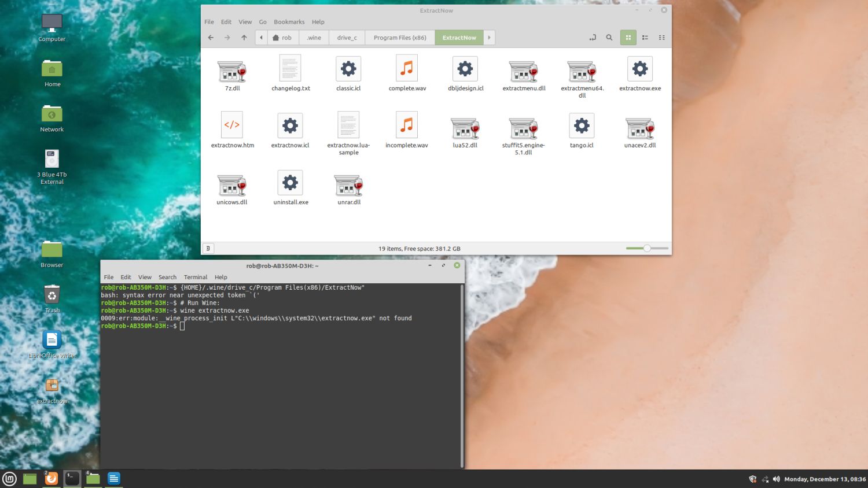This screenshot has width=868, height=488.
Task: Select the extractnow.lua-sample file
Action: tap(348, 125)
